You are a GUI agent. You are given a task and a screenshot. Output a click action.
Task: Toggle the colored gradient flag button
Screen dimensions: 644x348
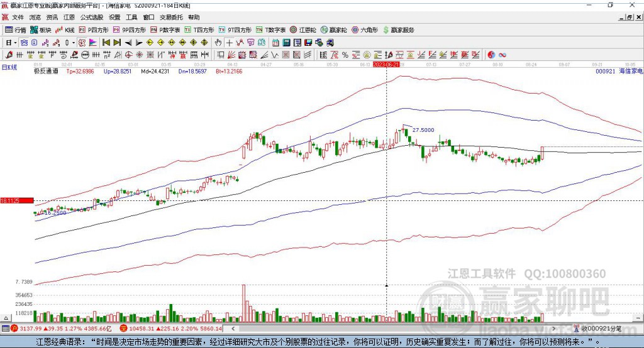click(93, 43)
